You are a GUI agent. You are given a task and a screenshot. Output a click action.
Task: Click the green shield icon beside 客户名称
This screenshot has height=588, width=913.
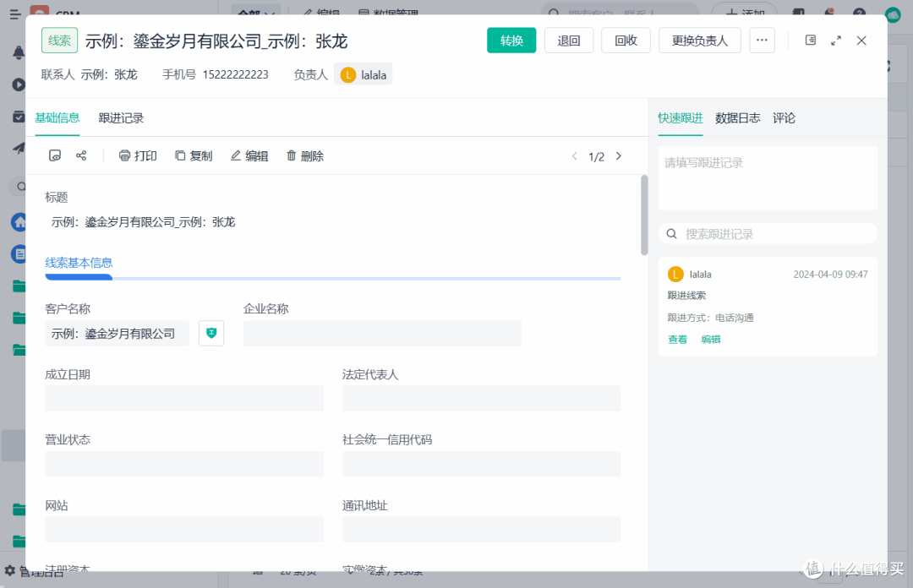click(211, 333)
